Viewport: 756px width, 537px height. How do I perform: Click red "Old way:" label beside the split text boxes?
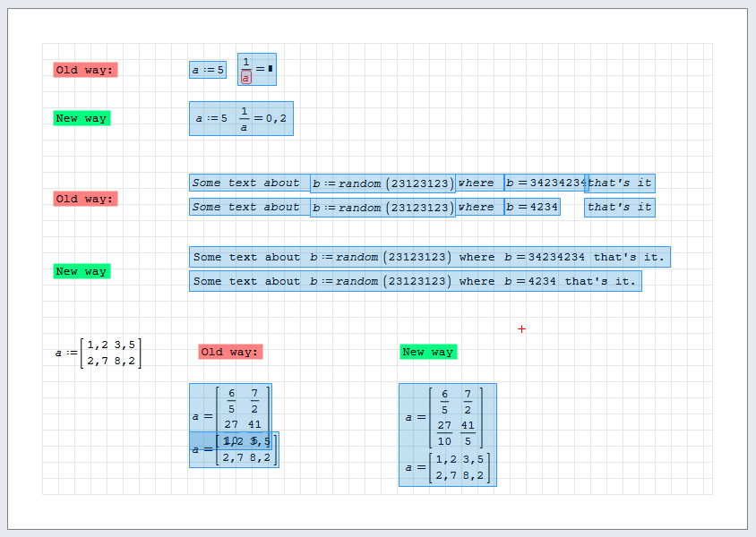[x=85, y=199]
